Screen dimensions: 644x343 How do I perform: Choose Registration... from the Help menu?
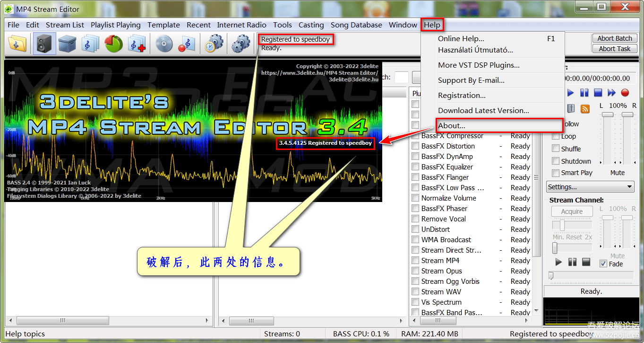coord(462,96)
